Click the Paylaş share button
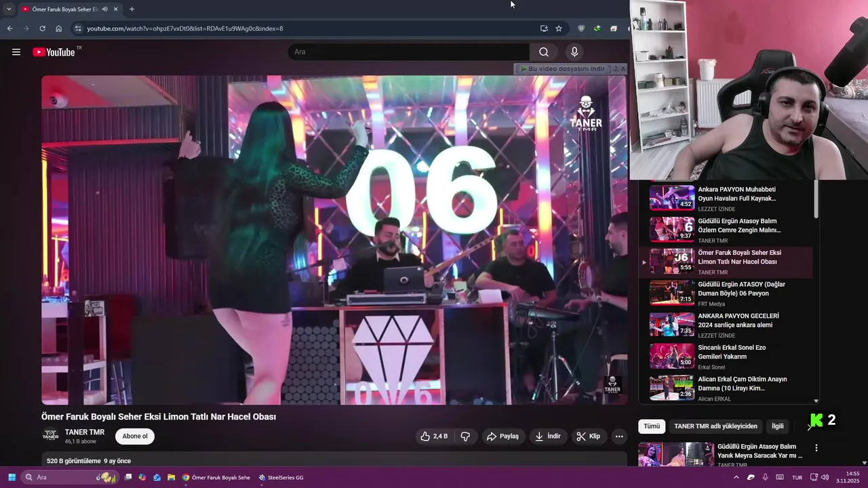The image size is (868, 488). pyautogui.click(x=502, y=436)
